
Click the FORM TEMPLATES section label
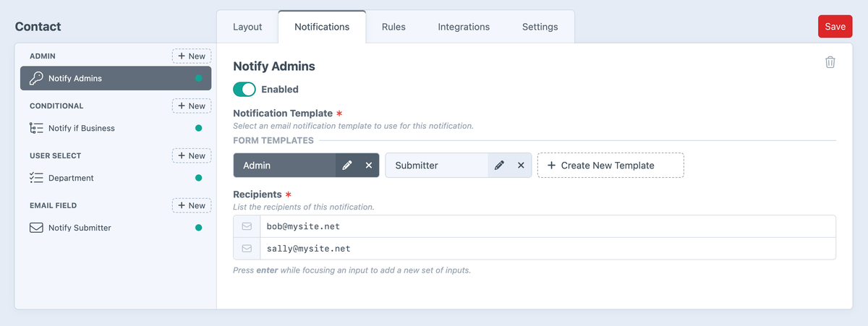tap(273, 140)
